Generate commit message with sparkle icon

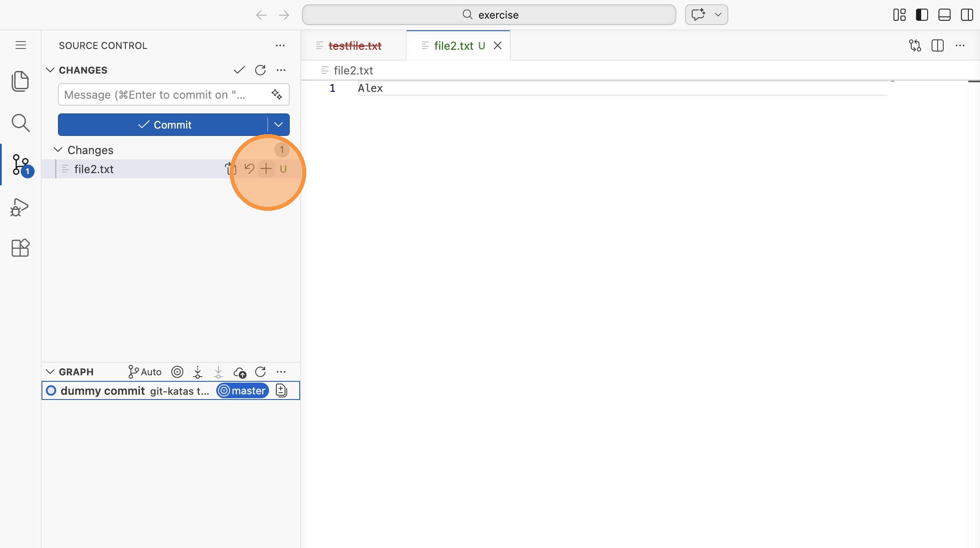[x=277, y=94]
